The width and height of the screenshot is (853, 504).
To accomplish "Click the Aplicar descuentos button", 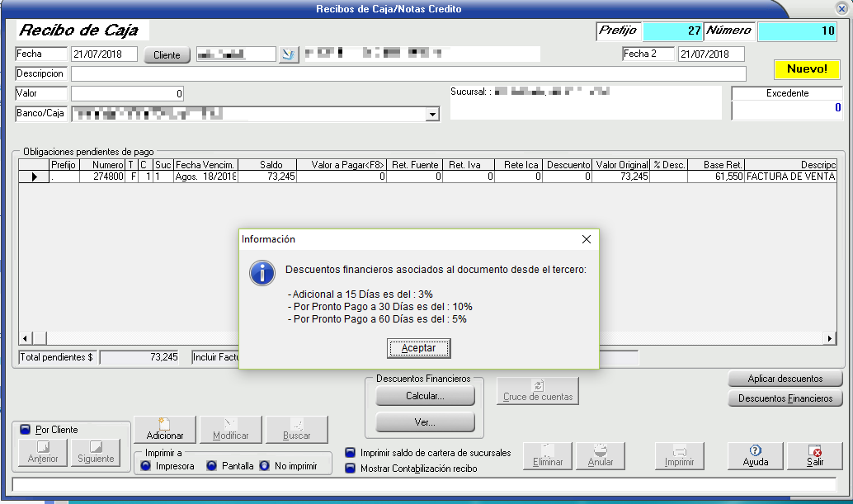I will click(785, 379).
